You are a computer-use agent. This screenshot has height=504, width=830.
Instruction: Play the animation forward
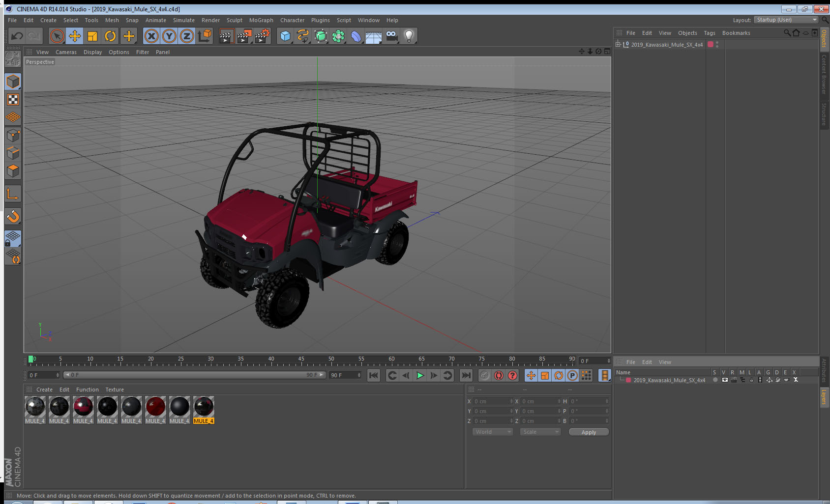420,375
